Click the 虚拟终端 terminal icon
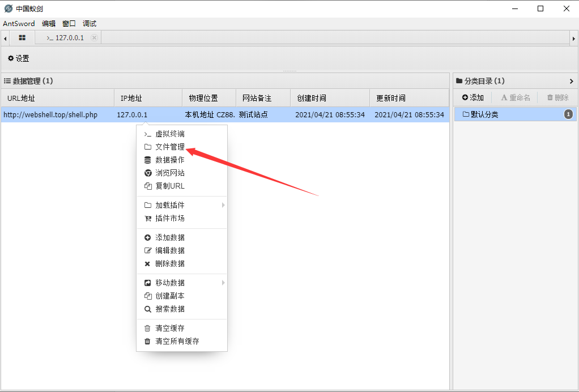The width and height of the screenshot is (579, 392). pos(147,134)
